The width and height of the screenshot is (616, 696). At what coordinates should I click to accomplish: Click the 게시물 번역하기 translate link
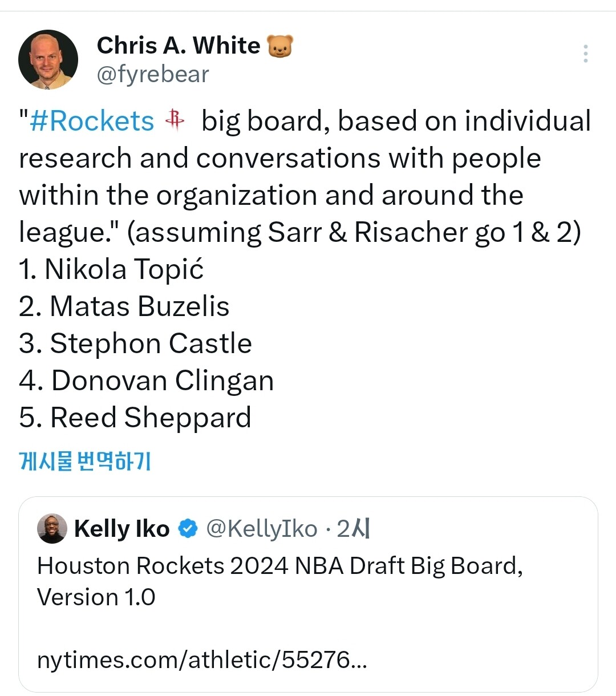85,460
